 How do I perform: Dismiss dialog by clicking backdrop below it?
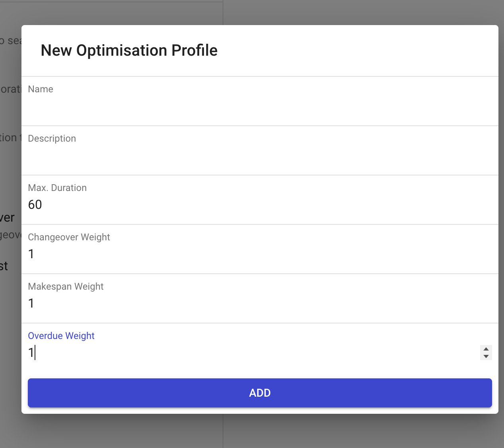318,432
